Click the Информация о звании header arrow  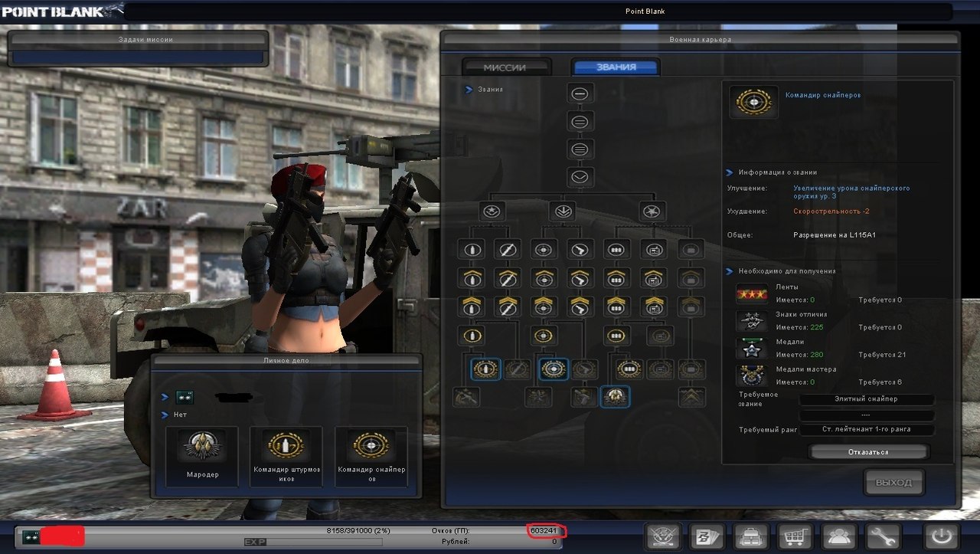(731, 172)
